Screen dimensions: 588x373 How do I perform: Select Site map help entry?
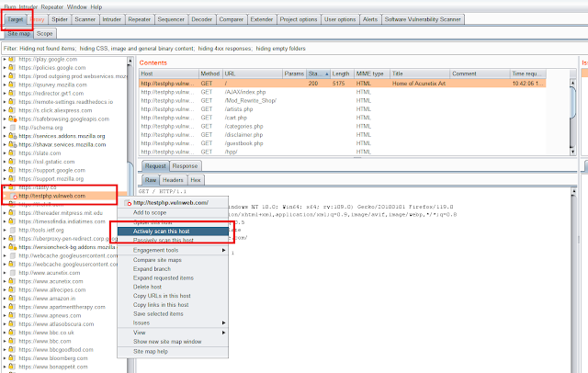point(173,351)
